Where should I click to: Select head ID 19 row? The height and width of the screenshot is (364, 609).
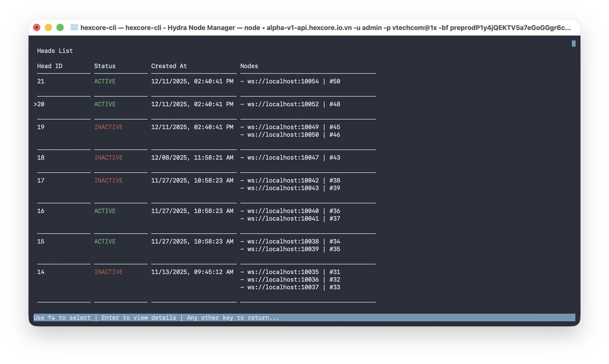(206, 131)
